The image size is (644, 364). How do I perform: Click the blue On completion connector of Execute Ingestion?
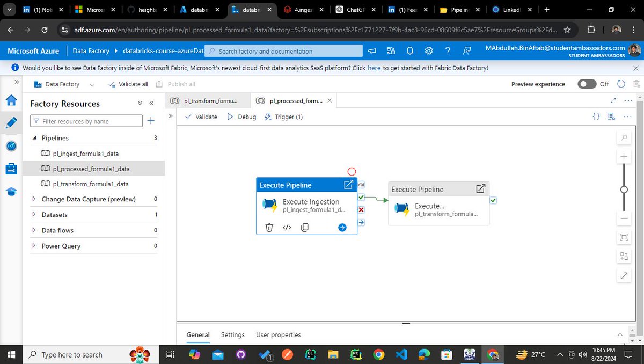click(361, 222)
